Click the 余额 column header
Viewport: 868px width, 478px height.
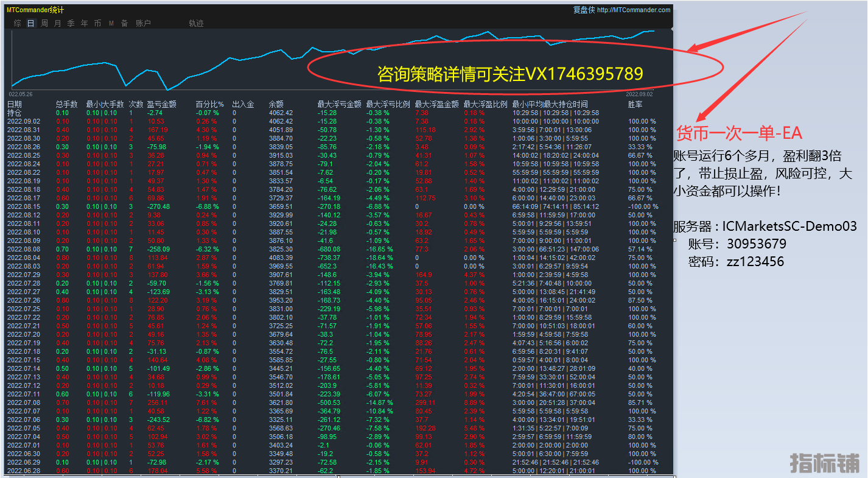[x=276, y=104]
